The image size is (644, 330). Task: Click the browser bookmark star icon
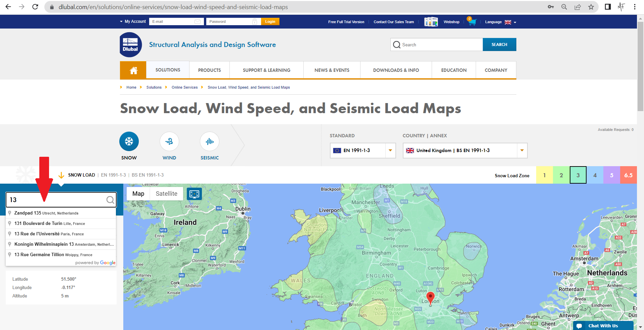click(x=591, y=7)
